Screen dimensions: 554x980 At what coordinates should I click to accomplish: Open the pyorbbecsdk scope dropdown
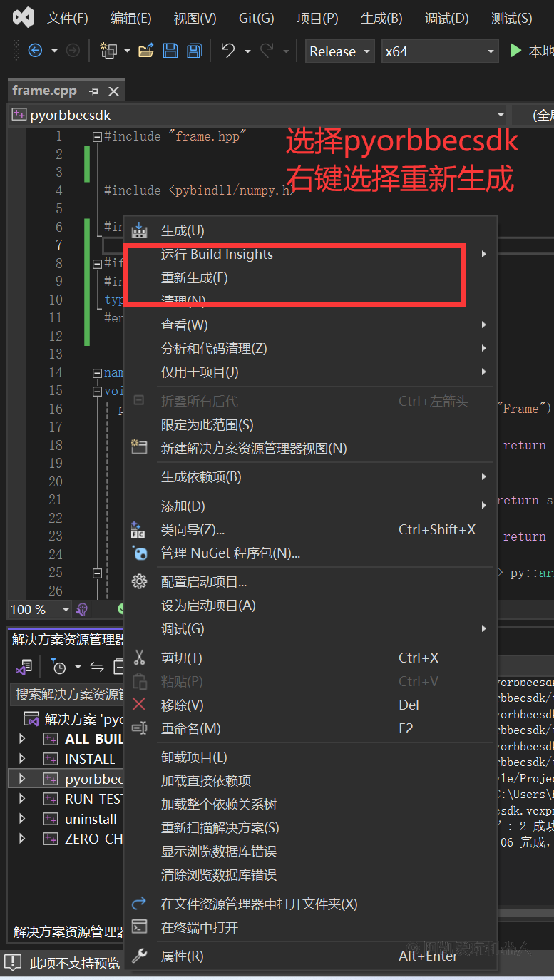click(x=258, y=115)
